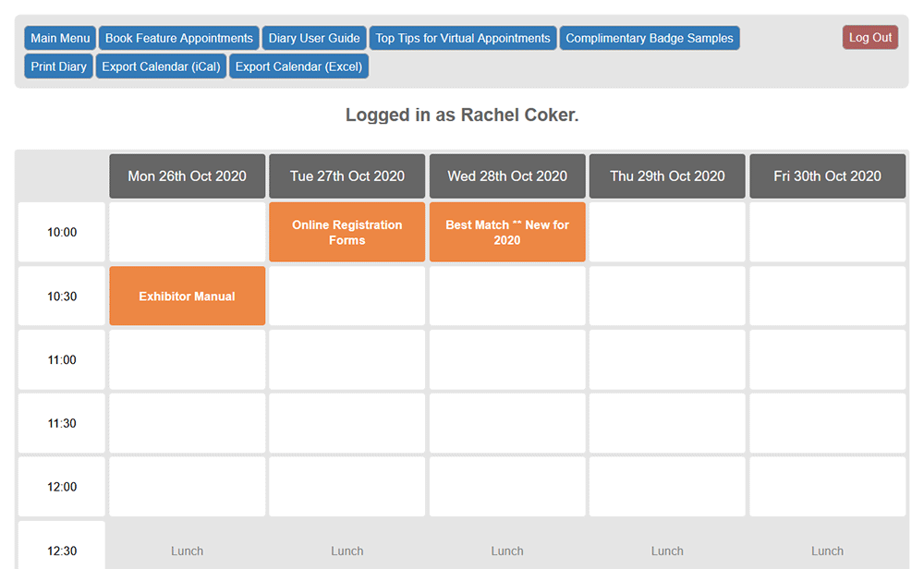
Task: Open Complimentary Badge Samples
Action: tap(650, 38)
